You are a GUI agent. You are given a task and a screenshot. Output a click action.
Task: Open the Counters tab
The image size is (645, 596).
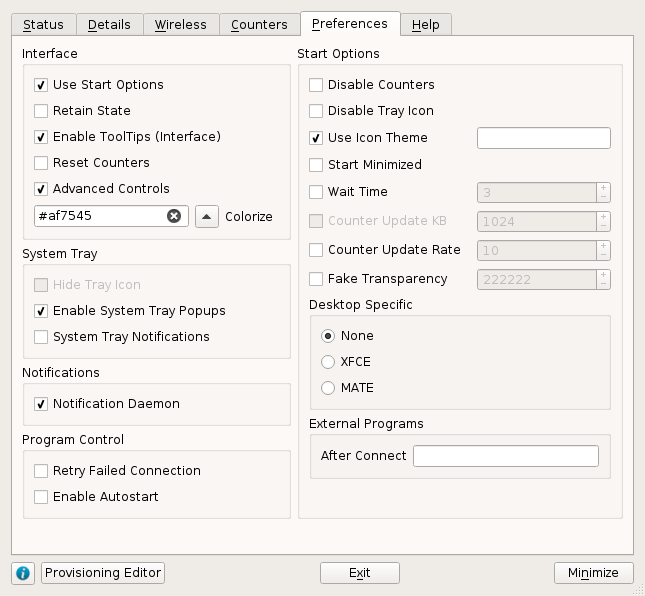click(259, 25)
